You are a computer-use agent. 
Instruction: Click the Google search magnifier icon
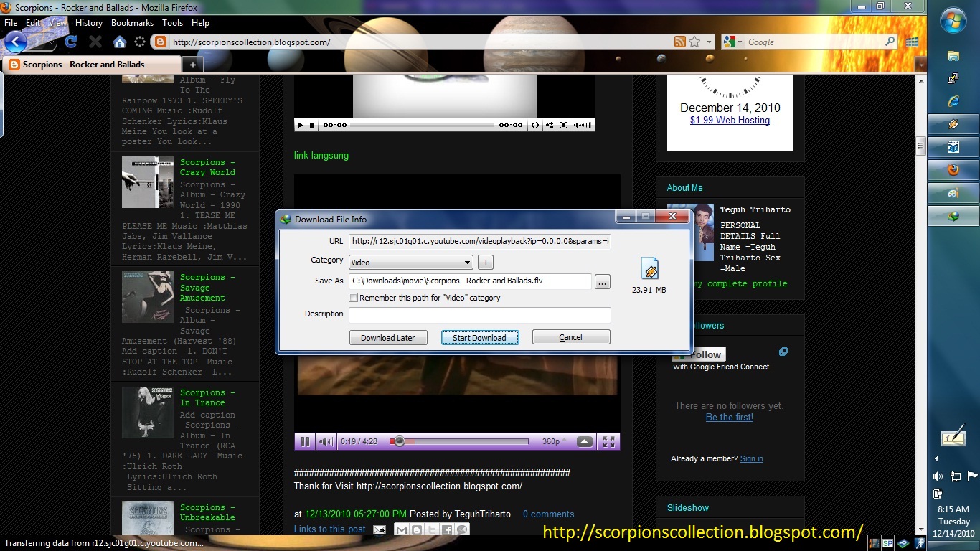(891, 42)
